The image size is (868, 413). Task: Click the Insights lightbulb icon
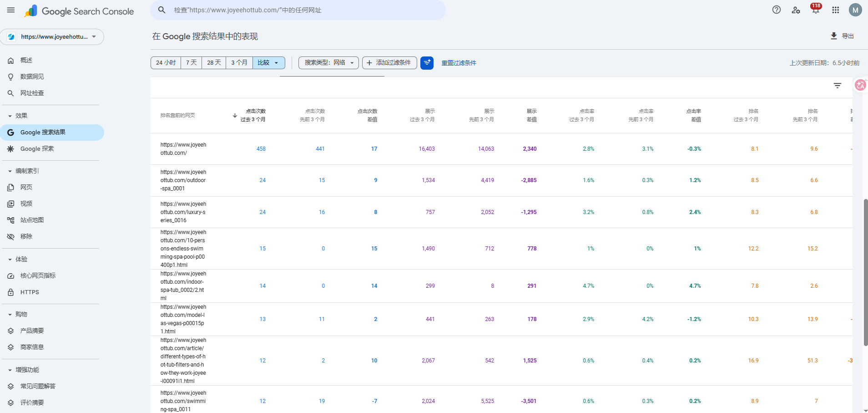click(11, 77)
